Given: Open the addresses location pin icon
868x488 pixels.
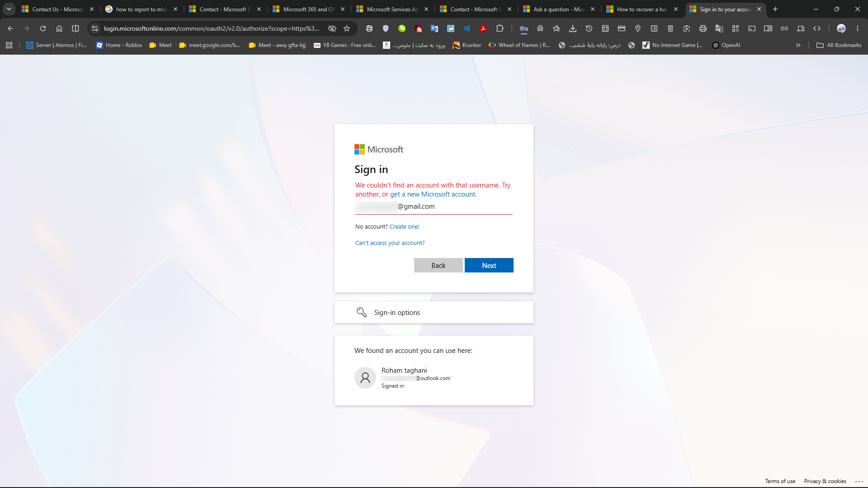Looking at the screenshot, I should coord(638,28).
